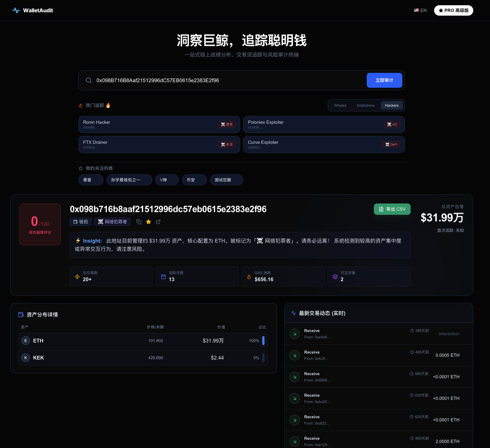Select the 黑客 watchlist chip
Screen dimensions: 490x448
91,180
